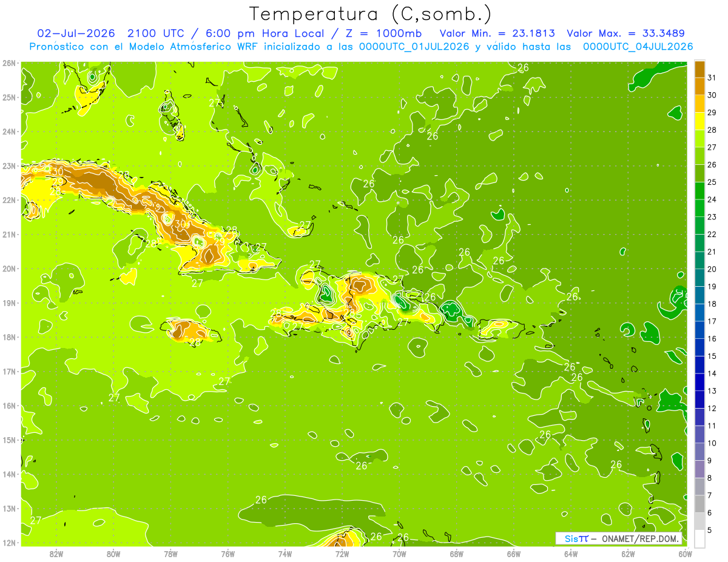Click the "74W" longitude axis label
Screen dimensions: 728x562
(285, 554)
